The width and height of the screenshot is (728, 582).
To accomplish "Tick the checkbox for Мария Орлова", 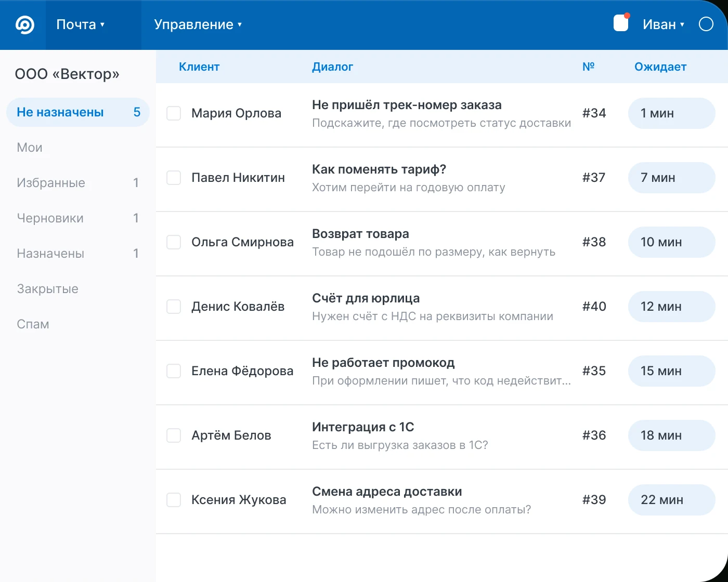I will tap(174, 113).
